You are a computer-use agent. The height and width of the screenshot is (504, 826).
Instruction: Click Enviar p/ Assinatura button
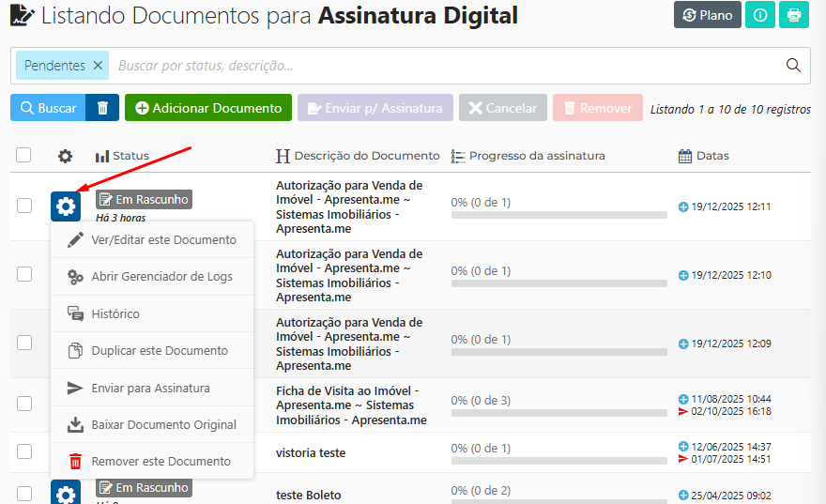pyautogui.click(x=375, y=108)
